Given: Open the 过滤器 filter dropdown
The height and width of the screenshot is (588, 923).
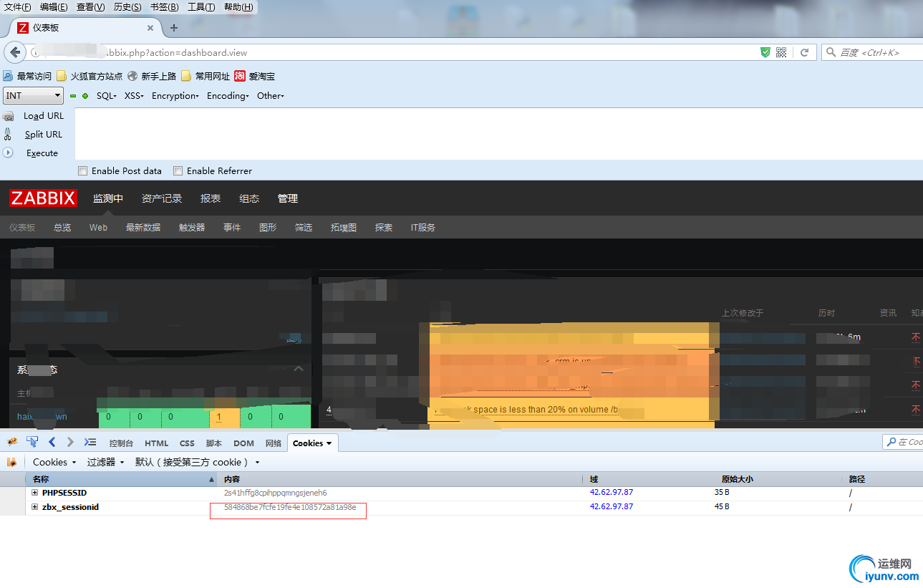Looking at the screenshot, I should pos(106,462).
